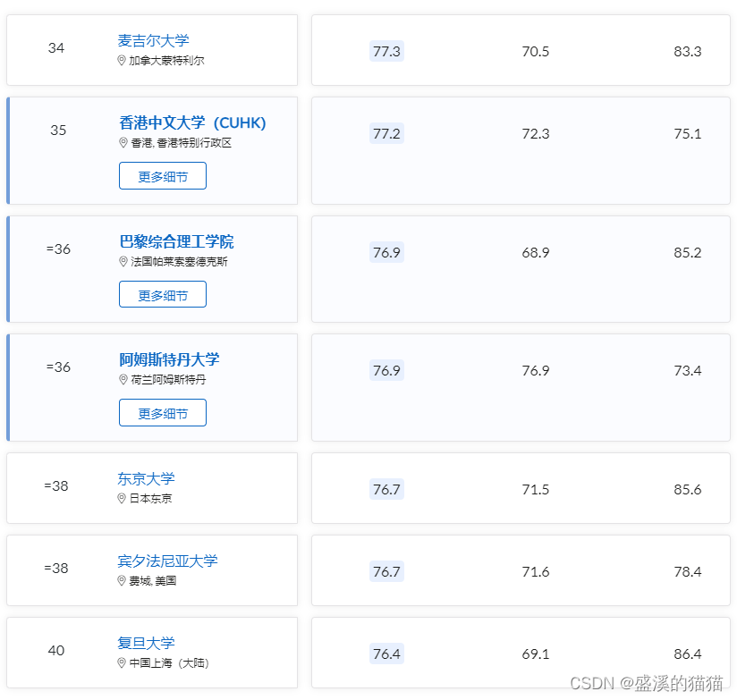Click score 70.5 in 麦吉尔大学 row
Screen dimensions: 737x700
[536, 51]
